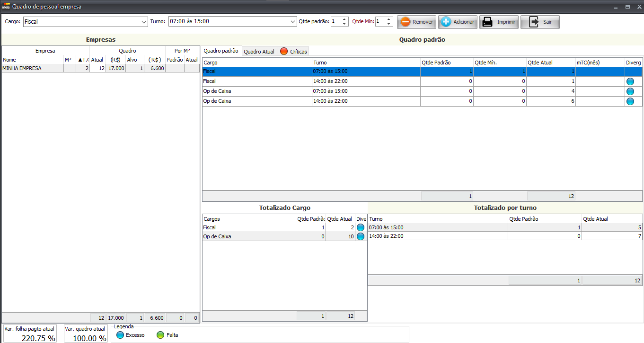
Task: Open the Cargo dropdown list
Action: 144,22
